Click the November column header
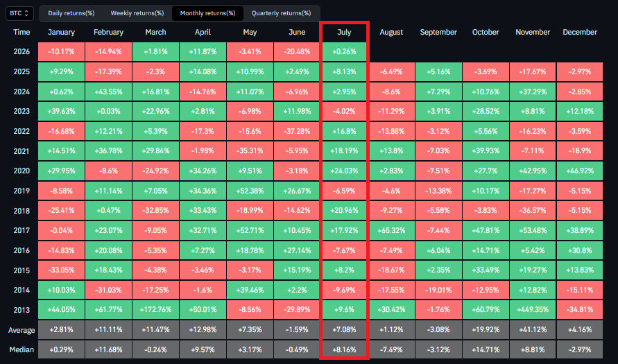The height and width of the screenshot is (364, 618). (x=533, y=33)
